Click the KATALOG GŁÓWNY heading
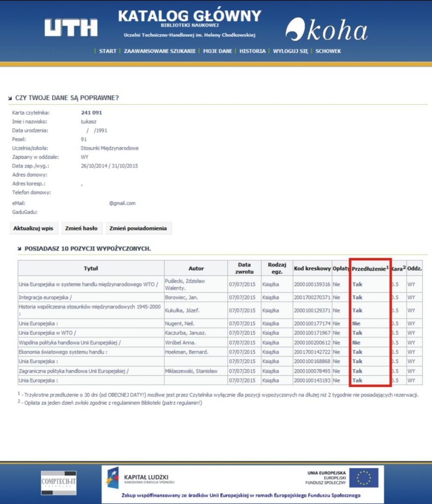This screenshot has width=432, height=504. tap(190, 16)
